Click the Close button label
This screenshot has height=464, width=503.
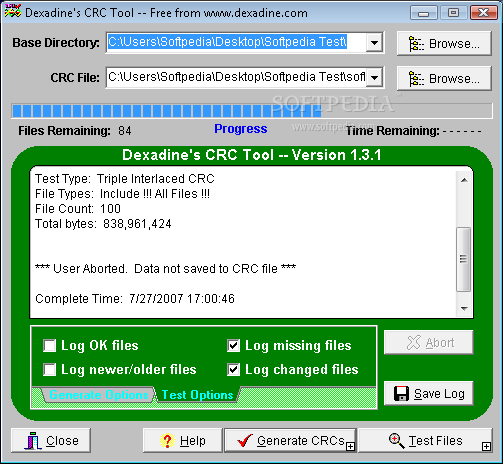point(62,441)
